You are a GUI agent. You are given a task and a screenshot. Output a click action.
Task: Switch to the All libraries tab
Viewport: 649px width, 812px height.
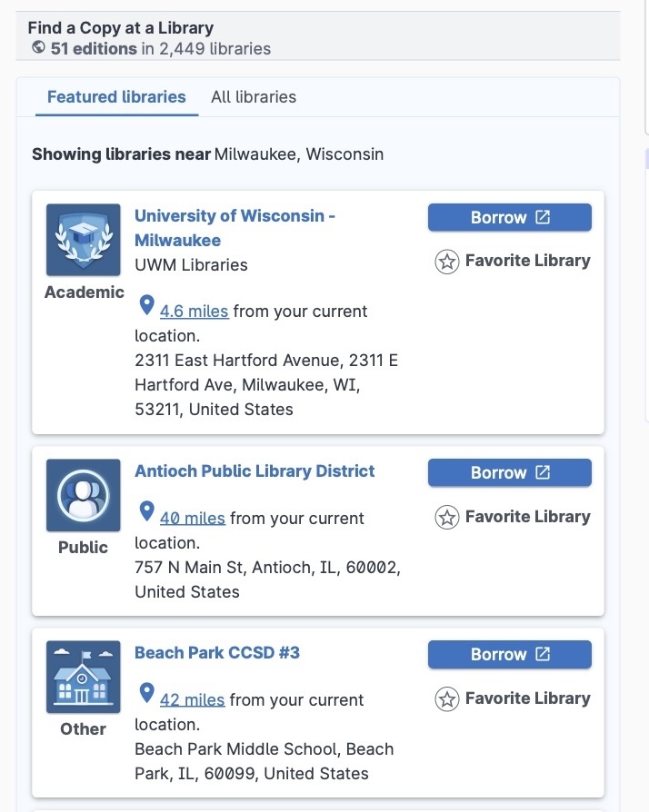pyautogui.click(x=254, y=97)
